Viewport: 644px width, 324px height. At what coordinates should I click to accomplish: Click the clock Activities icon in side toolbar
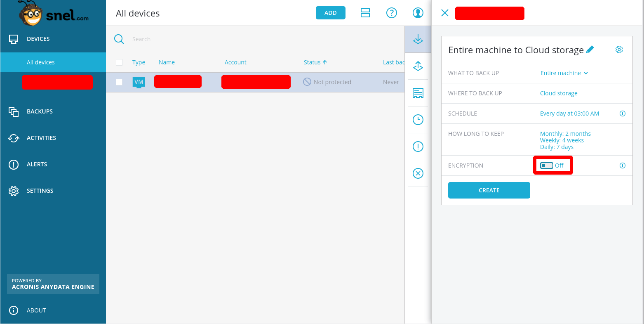(418, 120)
